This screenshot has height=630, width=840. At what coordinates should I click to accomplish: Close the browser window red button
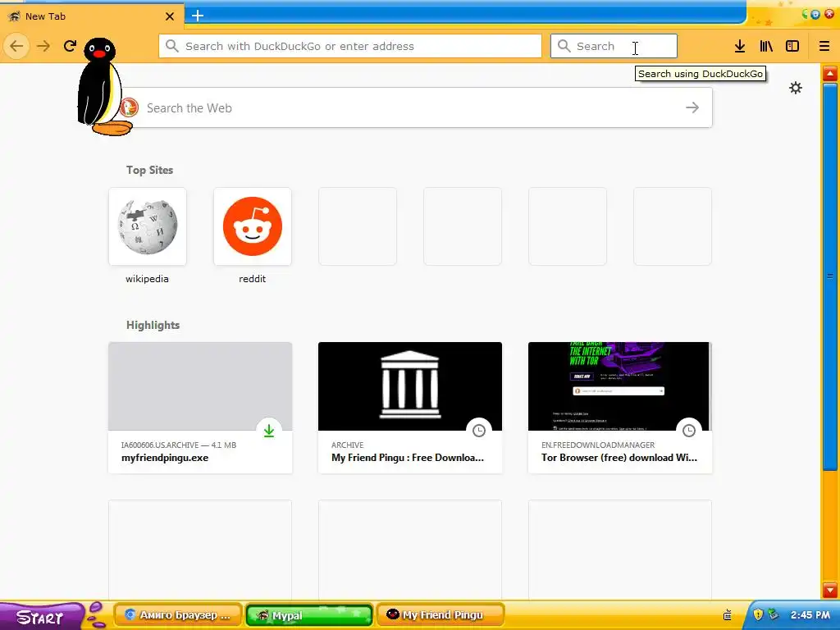tap(829, 15)
